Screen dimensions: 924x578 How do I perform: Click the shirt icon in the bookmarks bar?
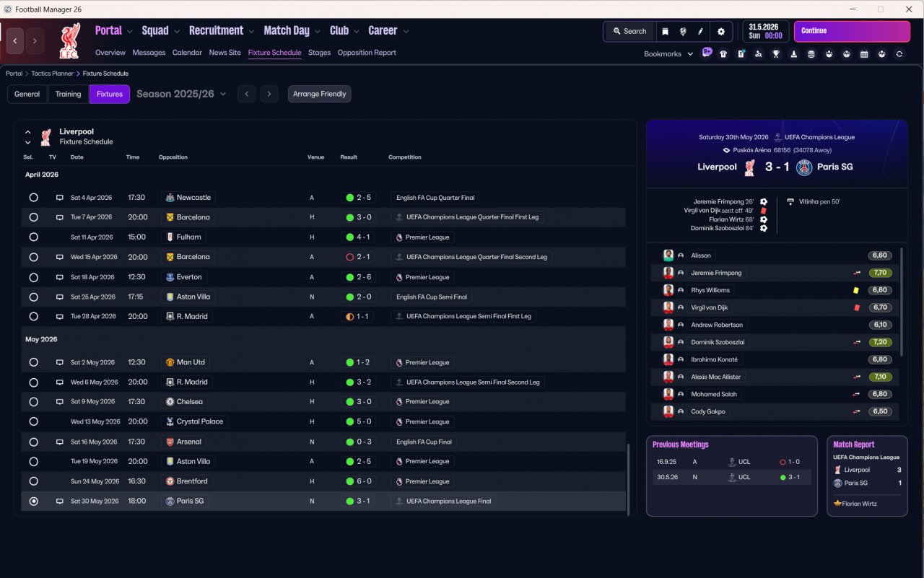click(x=723, y=54)
